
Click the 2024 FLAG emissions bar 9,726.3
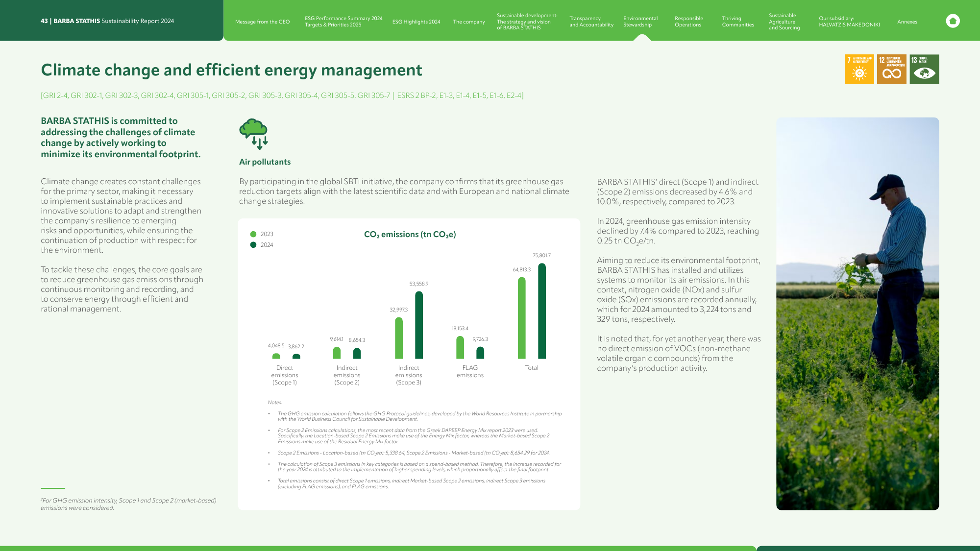click(x=480, y=353)
